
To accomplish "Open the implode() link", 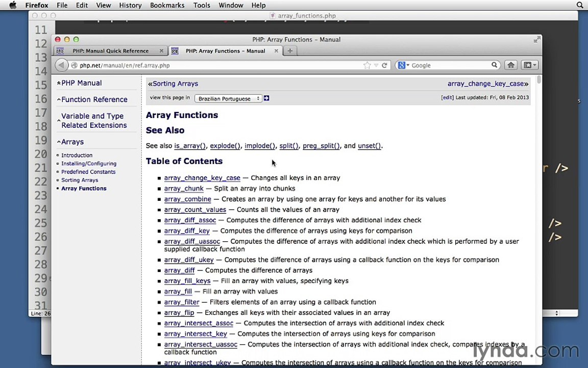I will pyautogui.click(x=259, y=146).
